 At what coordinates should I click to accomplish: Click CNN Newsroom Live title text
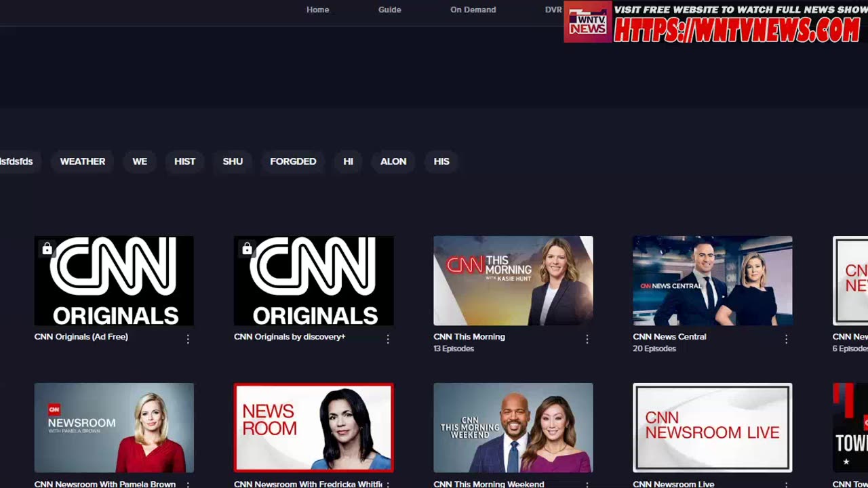pos(673,484)
